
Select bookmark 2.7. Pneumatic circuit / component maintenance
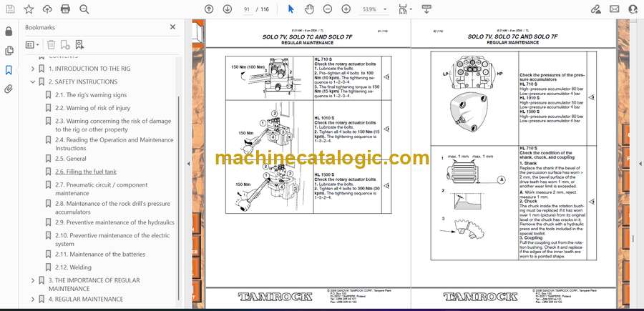(102, 189)
